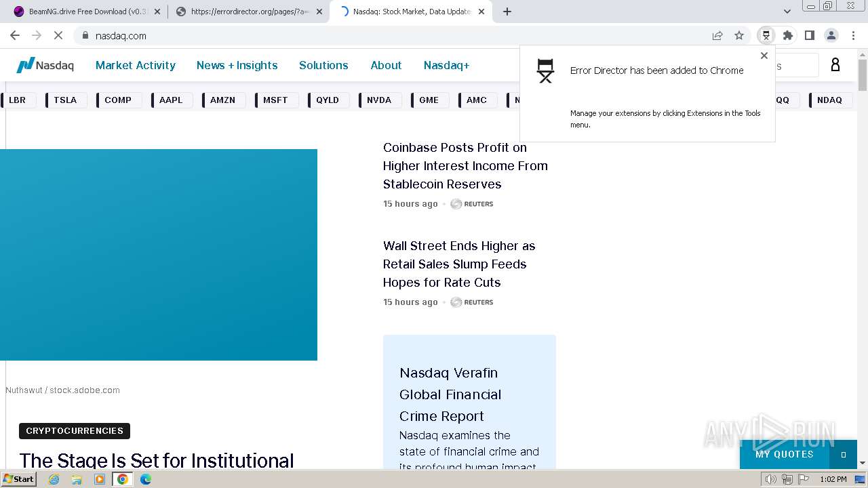Open the Windows Start menu
This screenshot has width=868, height=488.
pyautogui.click(x=18, y=479)
